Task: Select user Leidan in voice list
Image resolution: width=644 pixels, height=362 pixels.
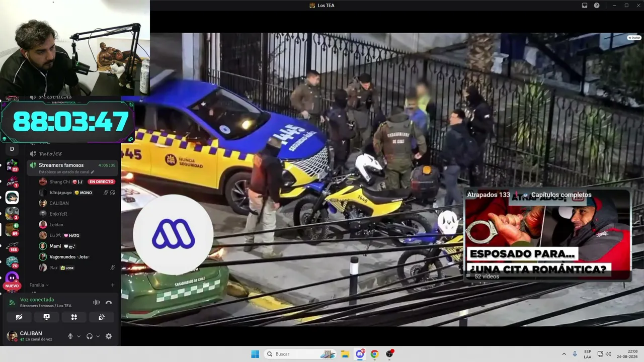Action: click(x=56, y=224)
